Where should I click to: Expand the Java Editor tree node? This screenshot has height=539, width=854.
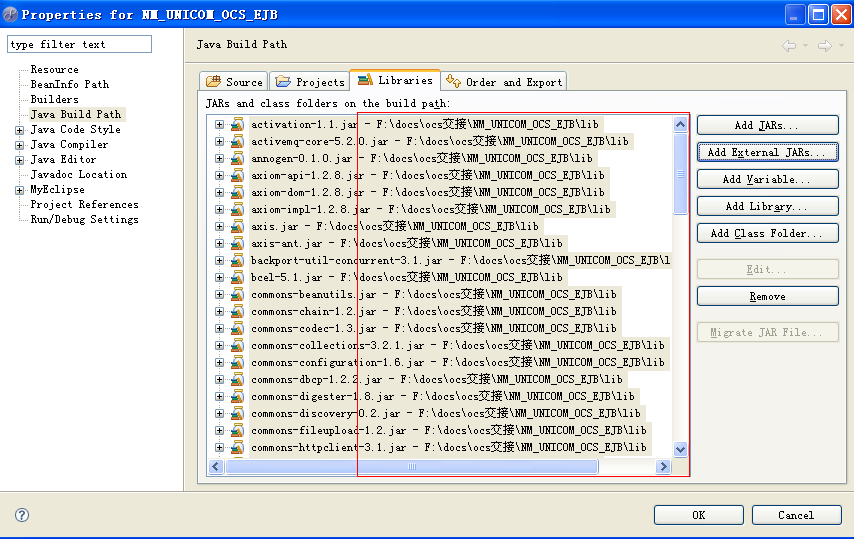20,160
